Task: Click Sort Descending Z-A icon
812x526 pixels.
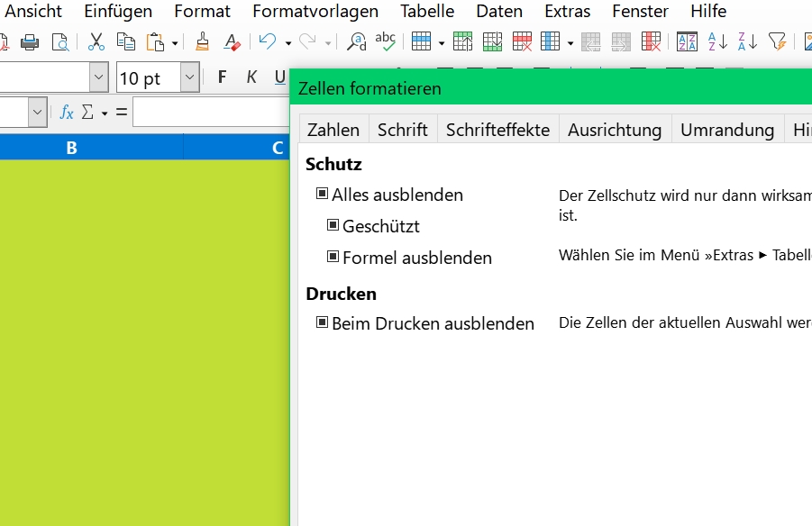Action: (x=747, y=41)
